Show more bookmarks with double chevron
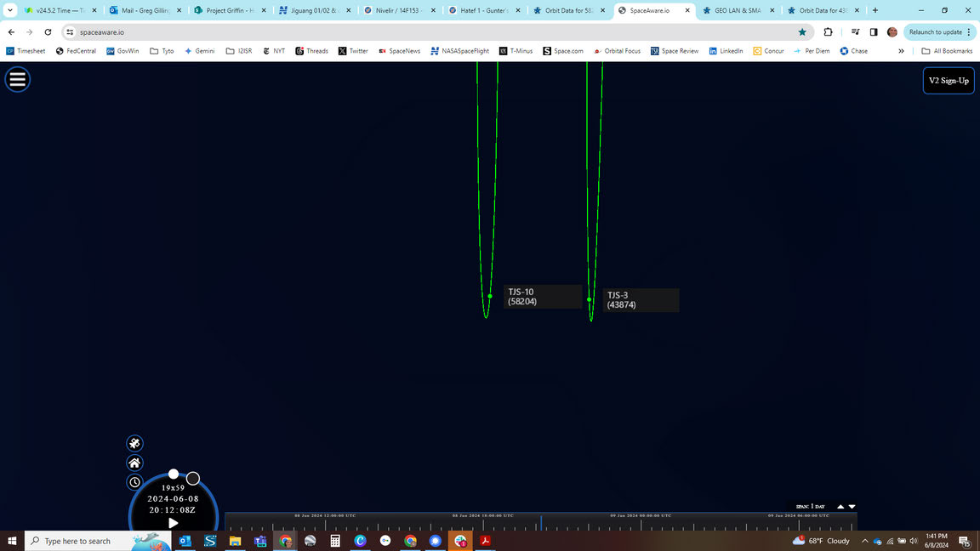This screenshot has width=980, height=551. click(901, 51)
